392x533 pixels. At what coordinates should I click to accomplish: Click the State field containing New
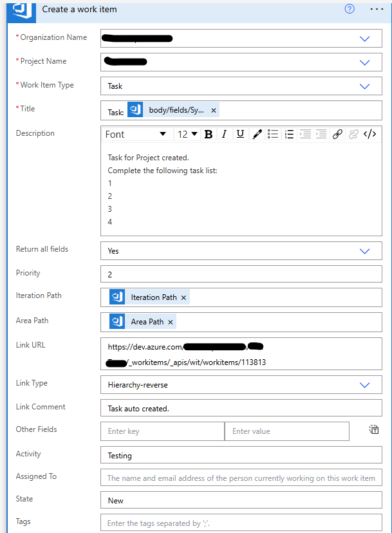pos(241,500)
